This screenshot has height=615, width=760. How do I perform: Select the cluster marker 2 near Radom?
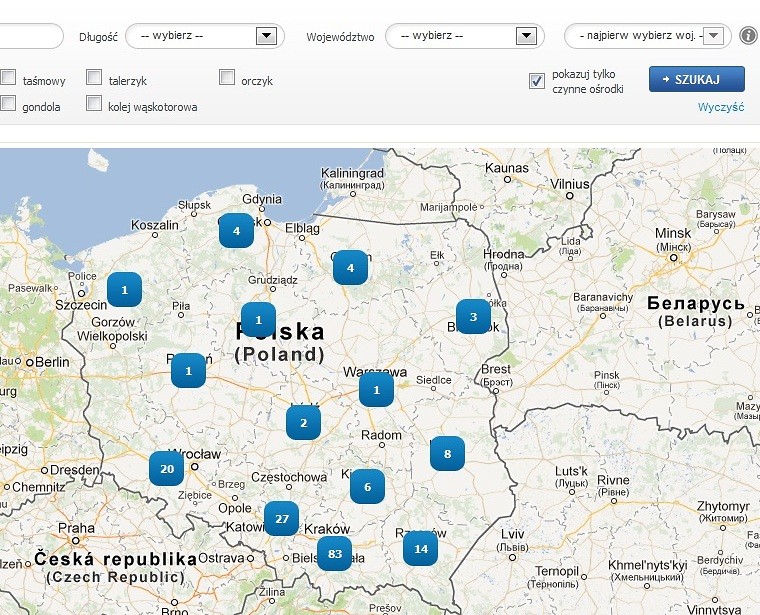(303, 422)
